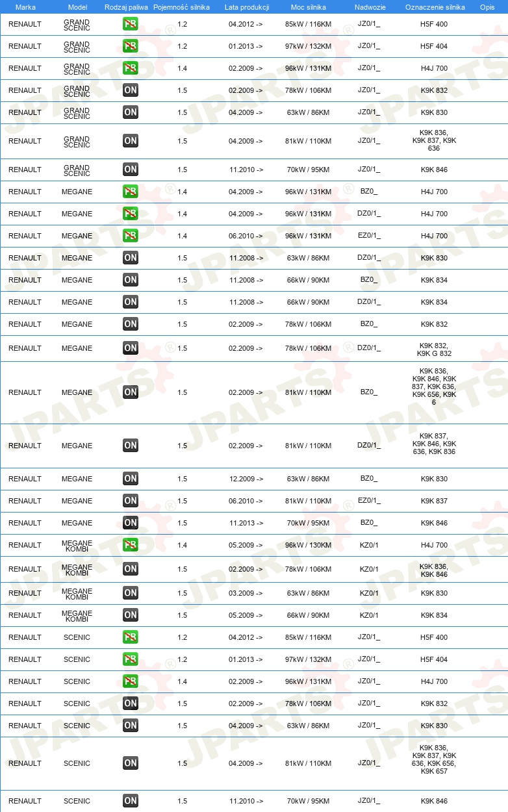The width and height of the screenshot is (508, 812).
Task: Click the "Moc silnika" column header
Action: (x=309, y=7)
